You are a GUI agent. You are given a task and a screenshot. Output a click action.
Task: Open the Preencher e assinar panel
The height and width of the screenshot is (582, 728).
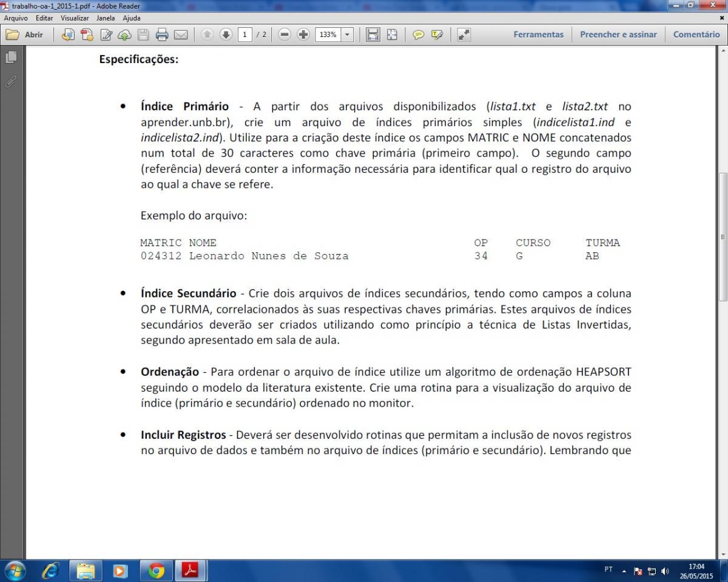(x=618, y=35)
